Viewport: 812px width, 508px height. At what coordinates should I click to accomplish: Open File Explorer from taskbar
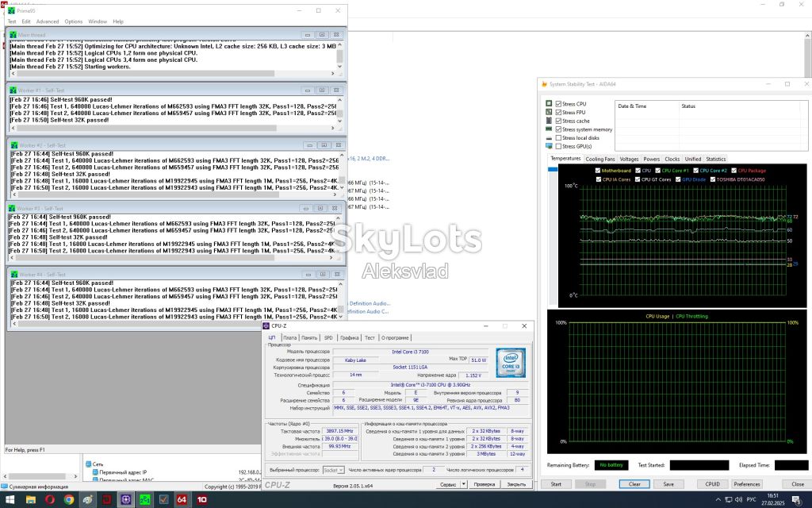pos(31,500)
